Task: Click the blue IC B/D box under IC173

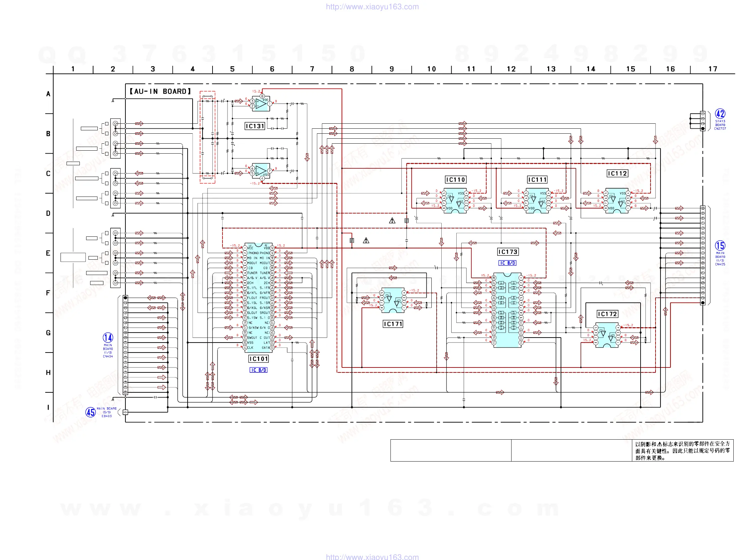Action: click(x=507, y=263)
